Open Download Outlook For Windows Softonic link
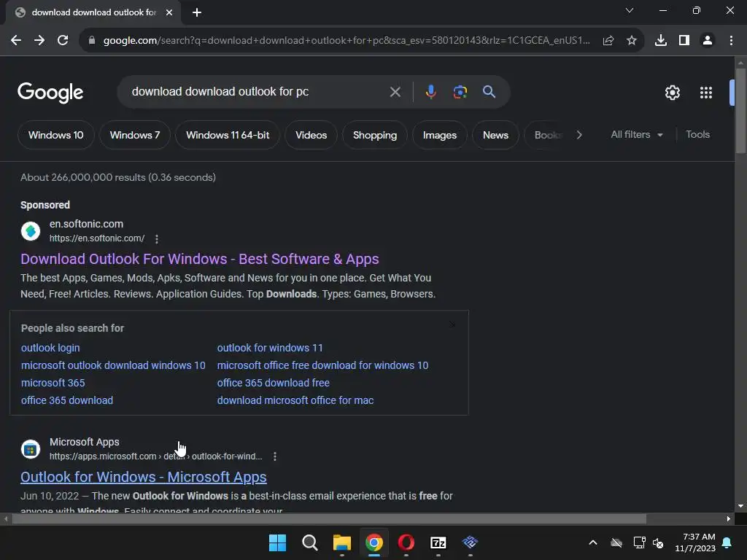This screenshot has height=560, width=747. [x=200, y=259]
